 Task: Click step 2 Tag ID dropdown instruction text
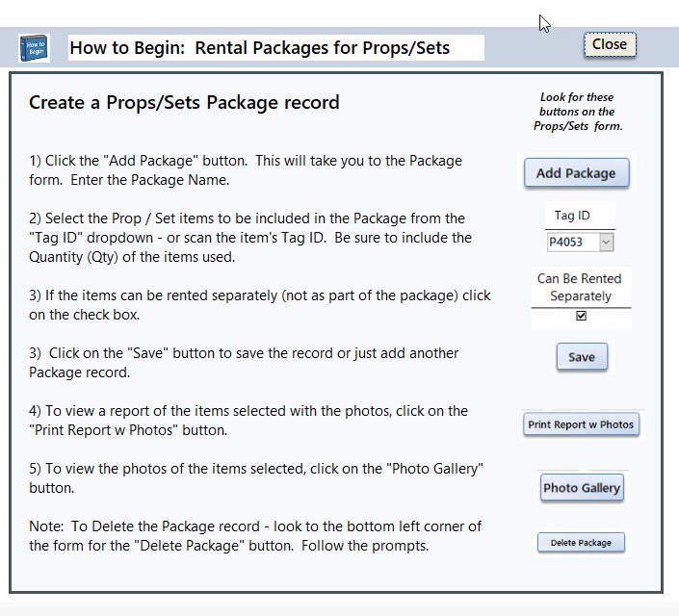pyautogui.click(x=250, y=238)
